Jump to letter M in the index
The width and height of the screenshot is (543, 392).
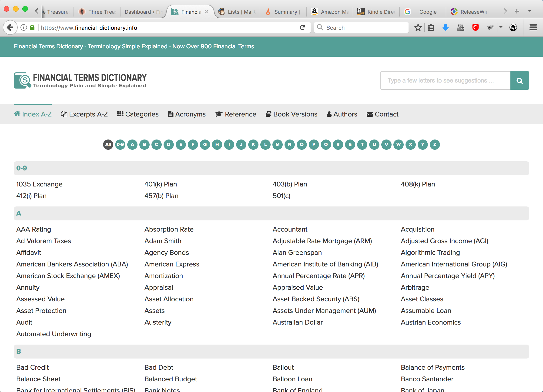click(278, 145)
